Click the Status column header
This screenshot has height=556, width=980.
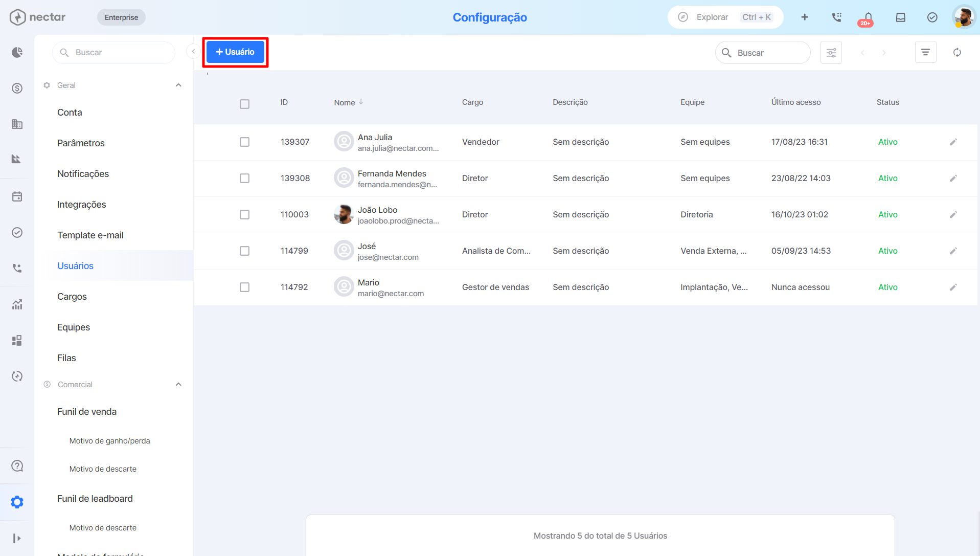(887, 102)
